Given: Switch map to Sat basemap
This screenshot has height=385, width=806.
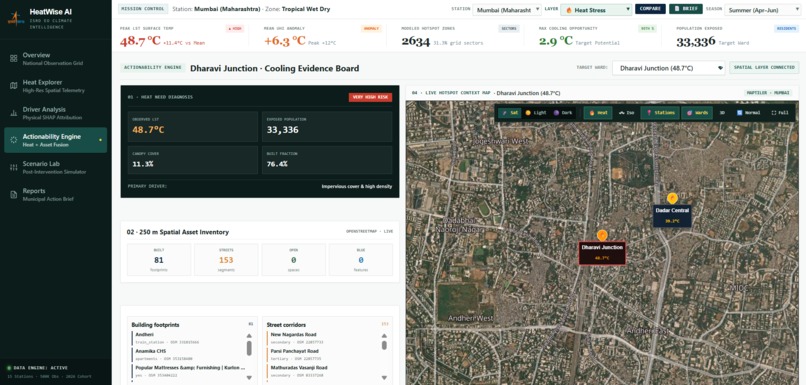Looking at the screenshot, I should click(x=511, y=113).
